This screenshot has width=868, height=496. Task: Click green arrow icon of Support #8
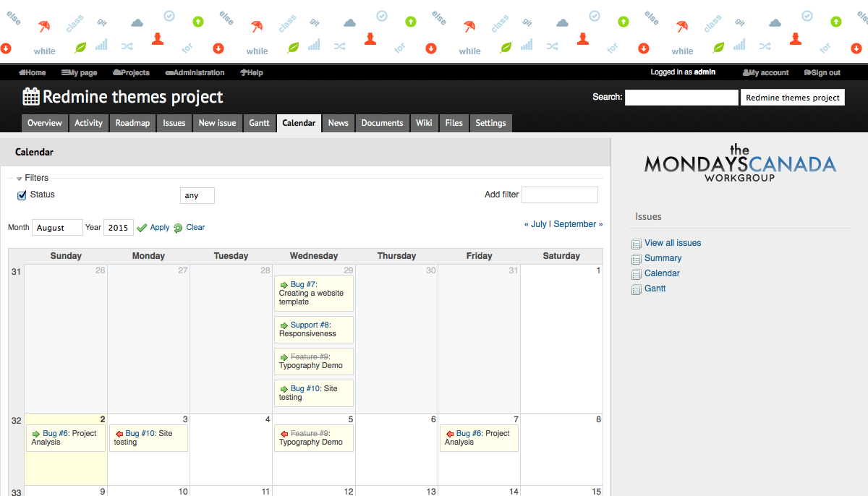tap(284, 326)
